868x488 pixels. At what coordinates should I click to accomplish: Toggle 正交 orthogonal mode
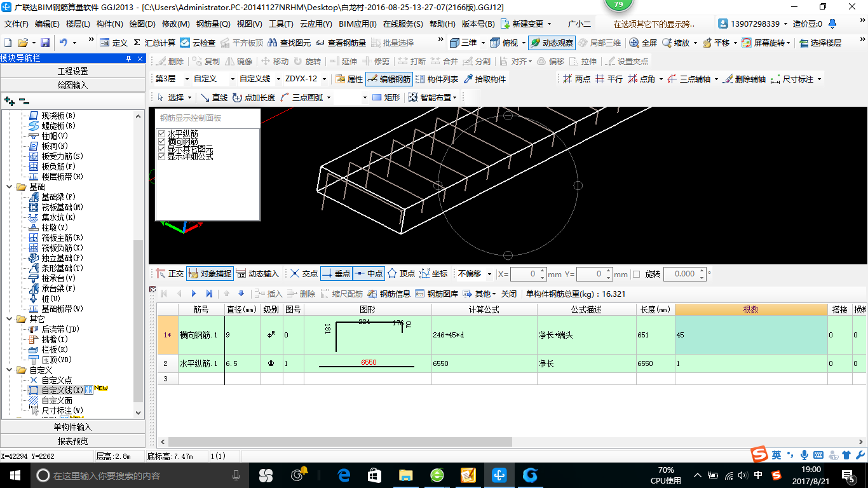point(170,274)
